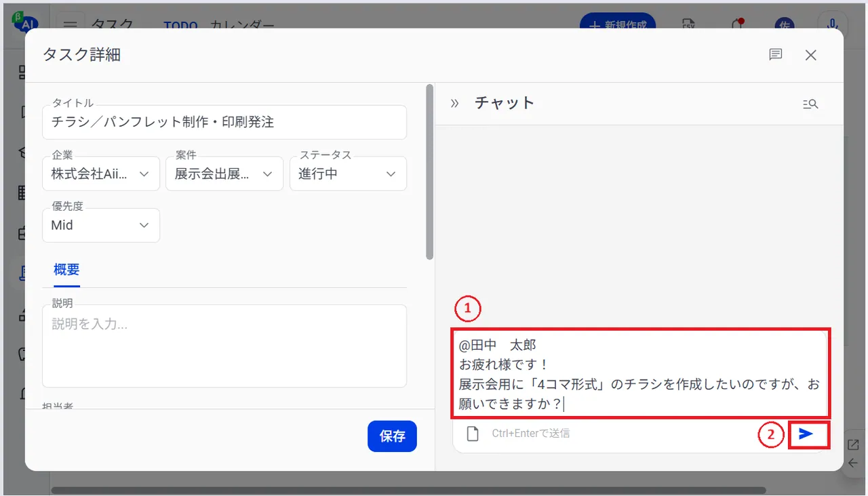The height and width of the screenshot is (496, 868).
Task: Click into the タイトル input field
Action: coord(224,122)
